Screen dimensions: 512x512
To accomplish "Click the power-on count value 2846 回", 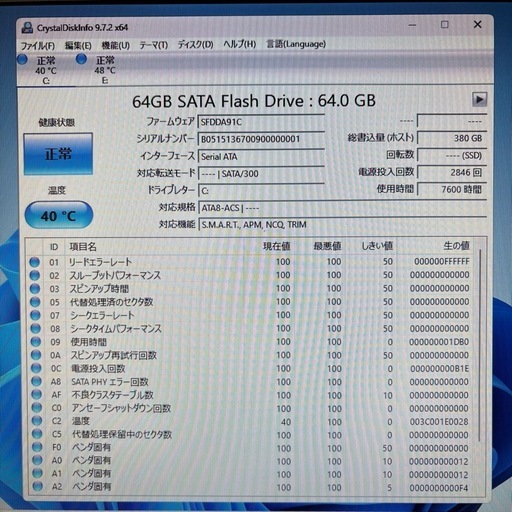I will [452, 172].
